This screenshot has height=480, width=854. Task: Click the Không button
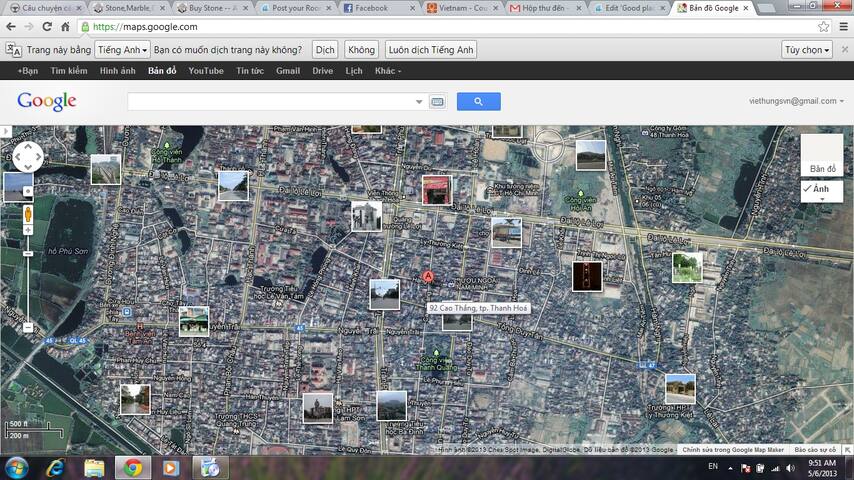coord(362,50)
